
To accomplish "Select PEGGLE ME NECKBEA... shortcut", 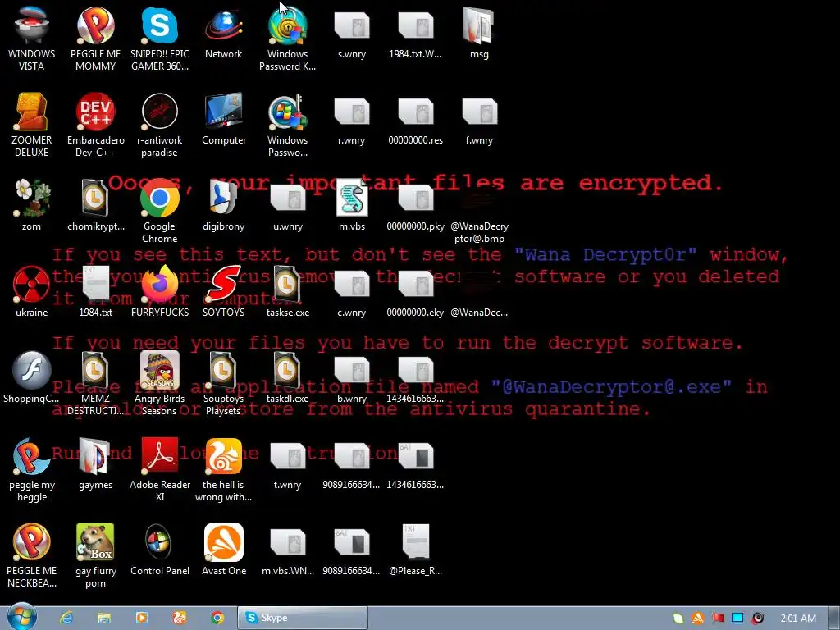I will pos(32,555).
